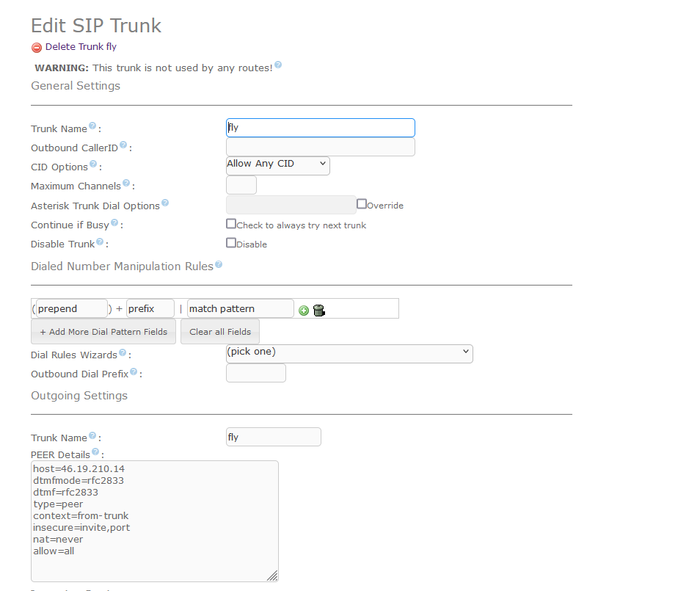
Task: Click the green add dial pattern icon
Action: pyautogui.click(x=304, y=311)
